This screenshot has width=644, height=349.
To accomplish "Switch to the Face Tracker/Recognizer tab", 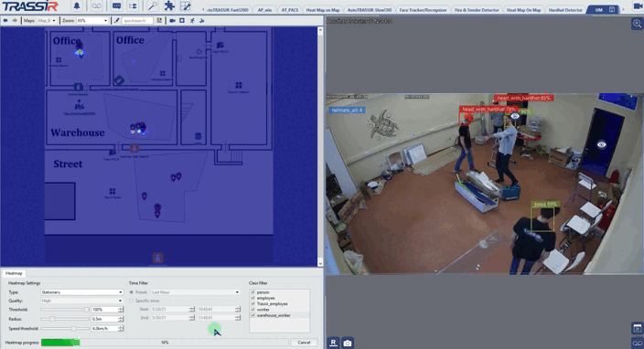I will point(423,10).
